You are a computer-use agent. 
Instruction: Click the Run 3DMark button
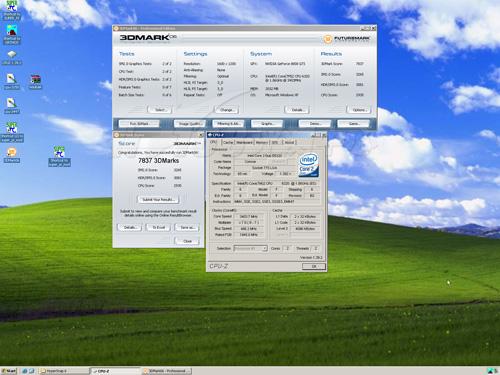click(x=139, y=124)
